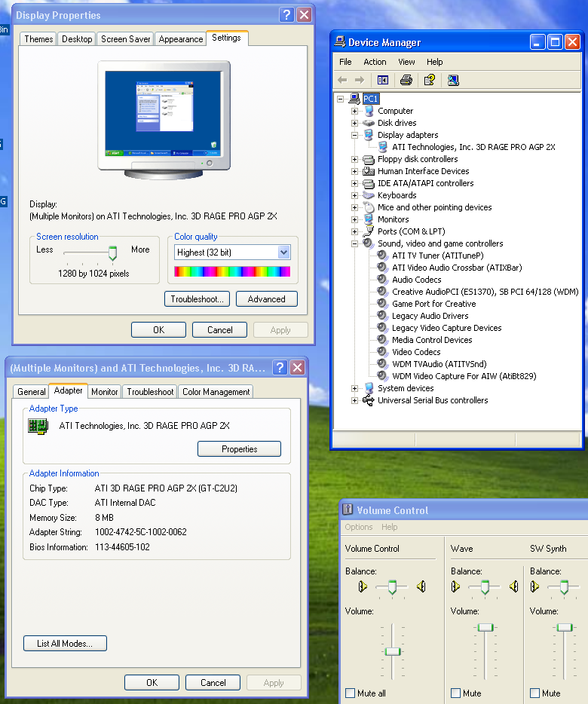The image size is (588, 704).
Task: Switch to the Screen Saver tab
Action: point(126,39)
